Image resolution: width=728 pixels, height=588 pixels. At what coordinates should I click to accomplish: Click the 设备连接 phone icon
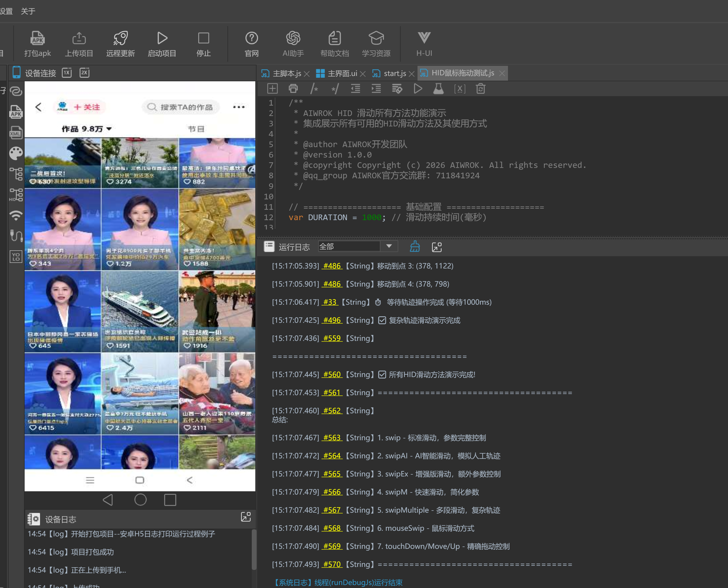tap(16, 73)
